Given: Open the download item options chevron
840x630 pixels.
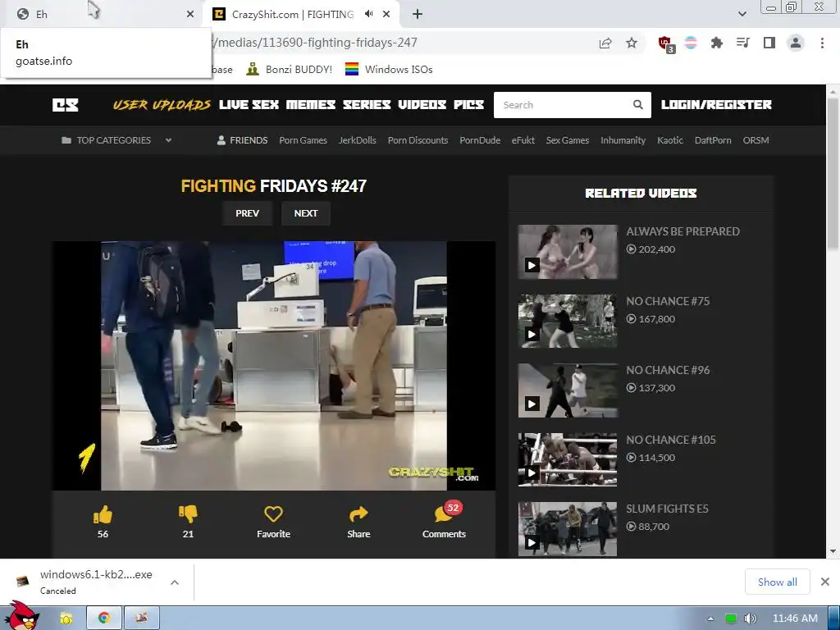Looking at the screenshot, I should 175,582.
